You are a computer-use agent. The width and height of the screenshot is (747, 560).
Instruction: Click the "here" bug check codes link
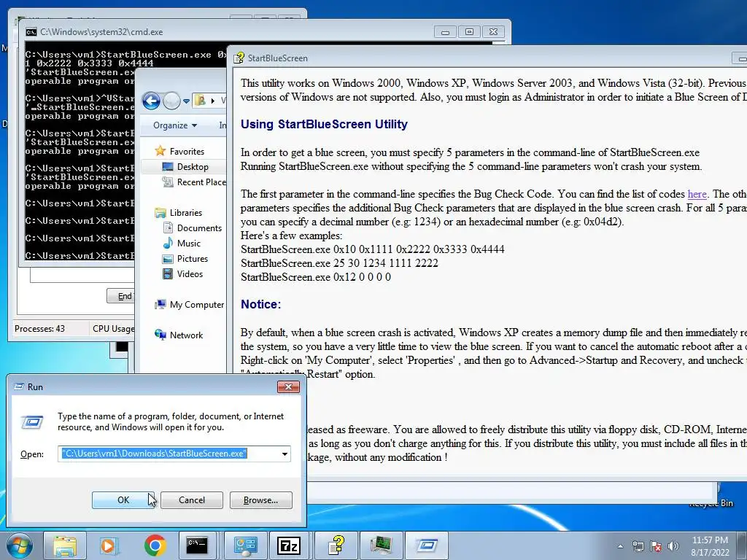[x=697, y=194]
